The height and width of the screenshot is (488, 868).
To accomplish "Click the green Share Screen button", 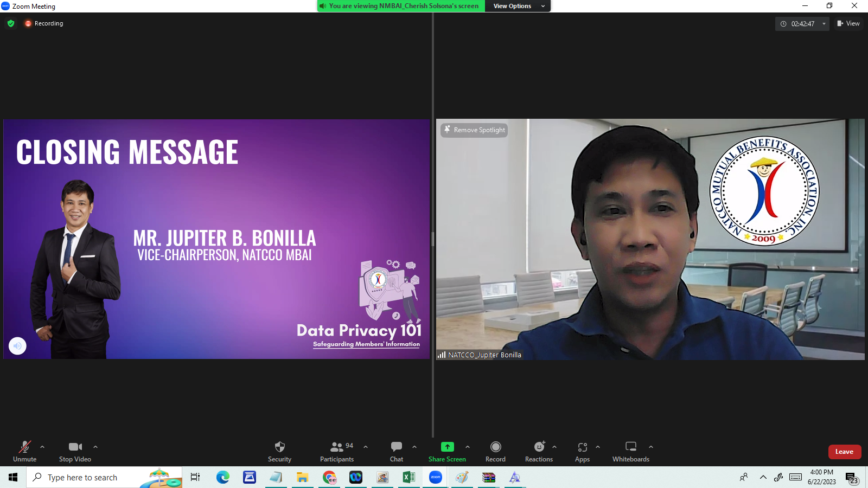I will click(x=447, y=452).
